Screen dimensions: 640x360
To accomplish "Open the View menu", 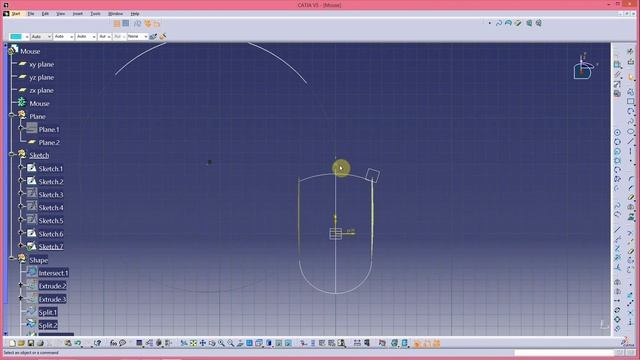I will (x=61, y=13).
